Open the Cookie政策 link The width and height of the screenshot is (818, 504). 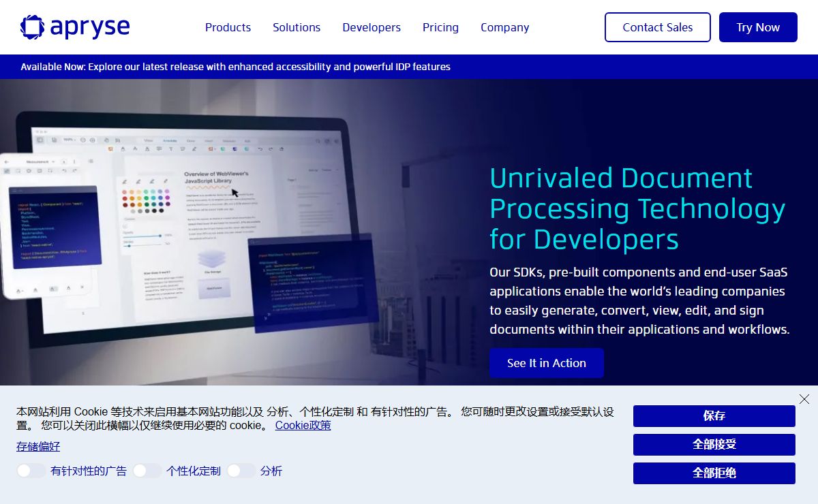pyautogui.click(x=303, y=425)
